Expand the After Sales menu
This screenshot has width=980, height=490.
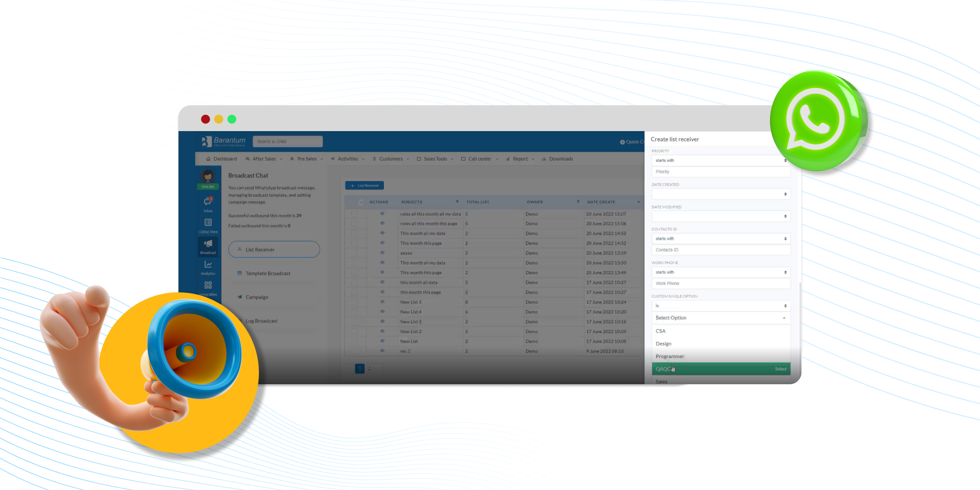[264, 159]
